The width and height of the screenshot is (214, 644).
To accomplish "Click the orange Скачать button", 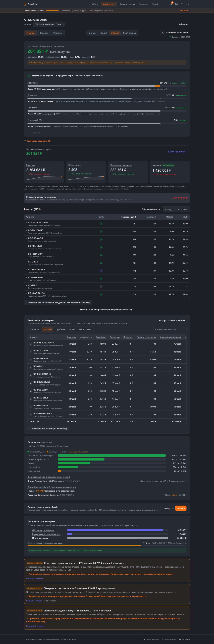I will tap(181, 508).
